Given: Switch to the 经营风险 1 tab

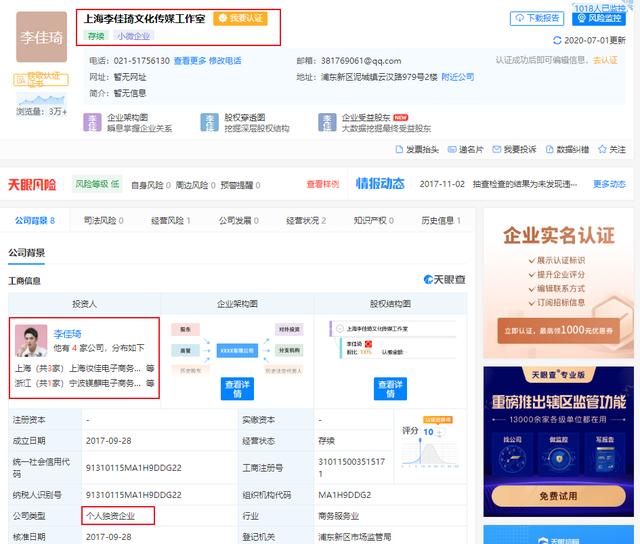Looking at the screenshot, I should click(x=171, y=221).
